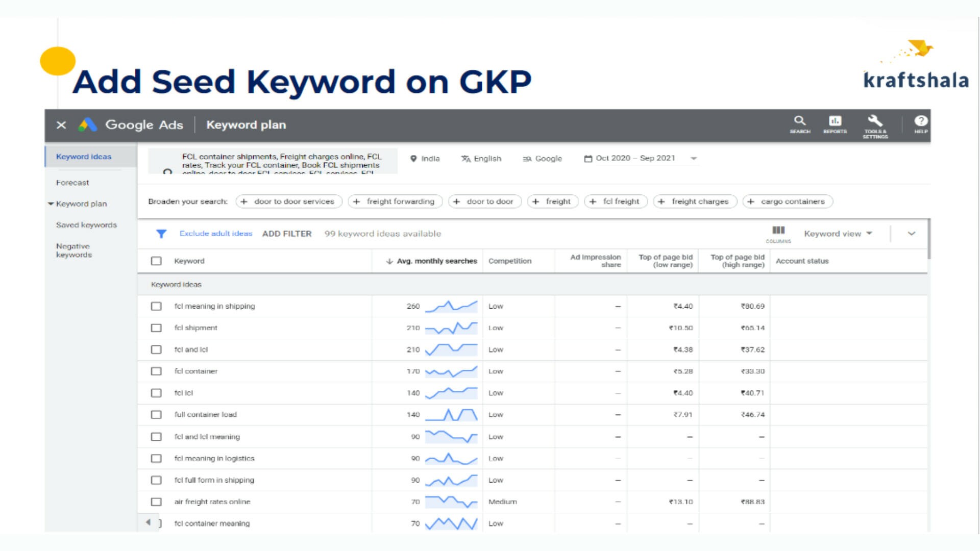This screenshot has height=551, width=980.
Task: Click the search network icon beside Google
Action: pos(527,159)
